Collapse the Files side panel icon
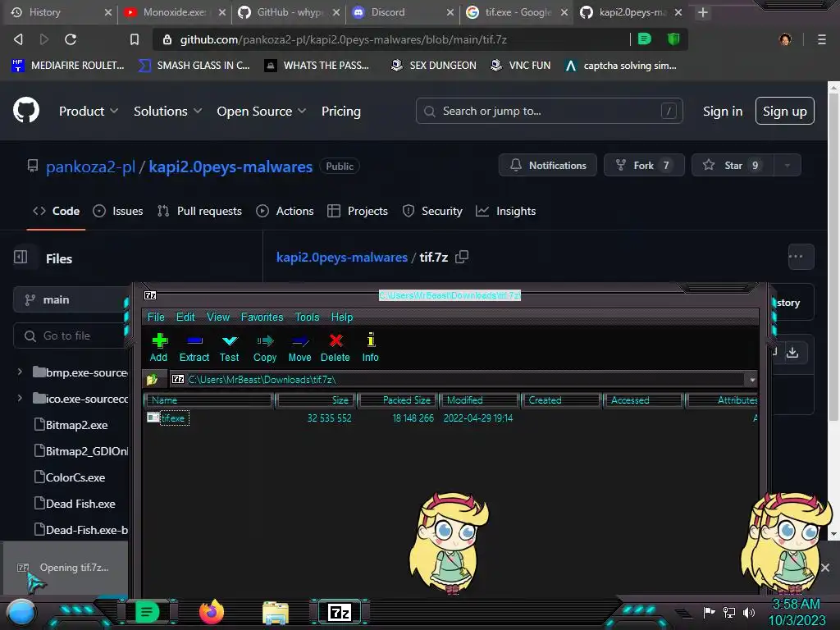The height and width of the screenshot is (630, 840). point(21,257)
